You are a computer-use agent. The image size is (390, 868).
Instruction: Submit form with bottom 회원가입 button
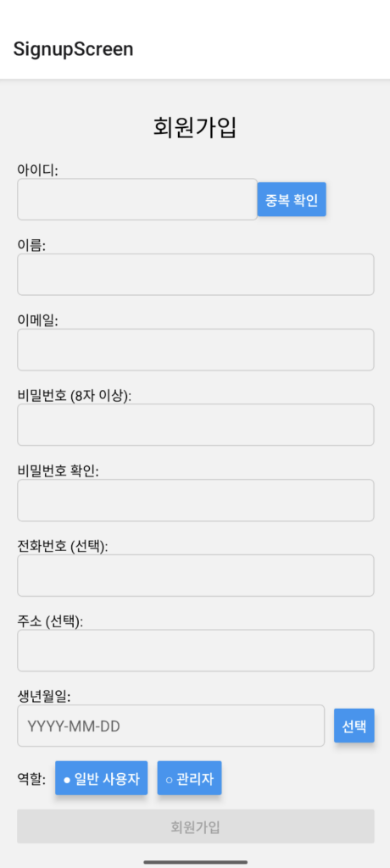click(x=196, y=826)
